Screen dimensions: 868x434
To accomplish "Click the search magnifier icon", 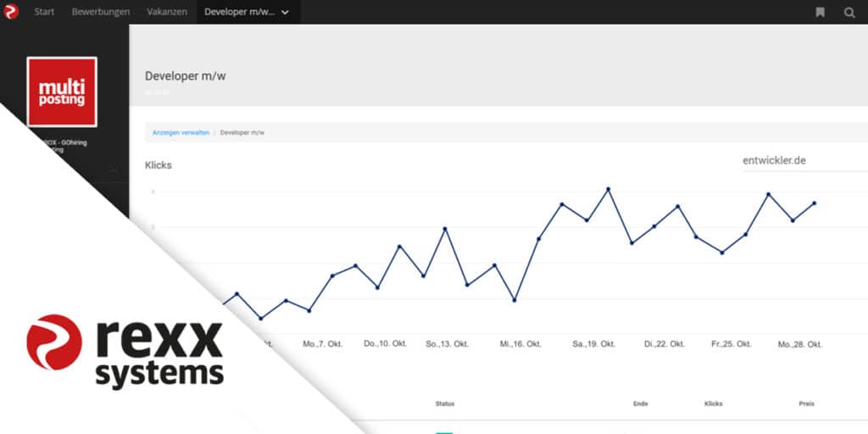I will pyautogui.click(x=849, y=12).
